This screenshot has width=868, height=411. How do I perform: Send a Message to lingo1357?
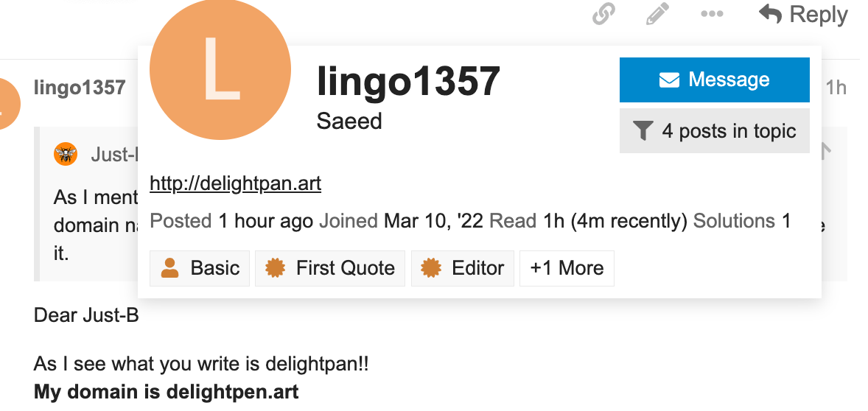coord(714,80)
